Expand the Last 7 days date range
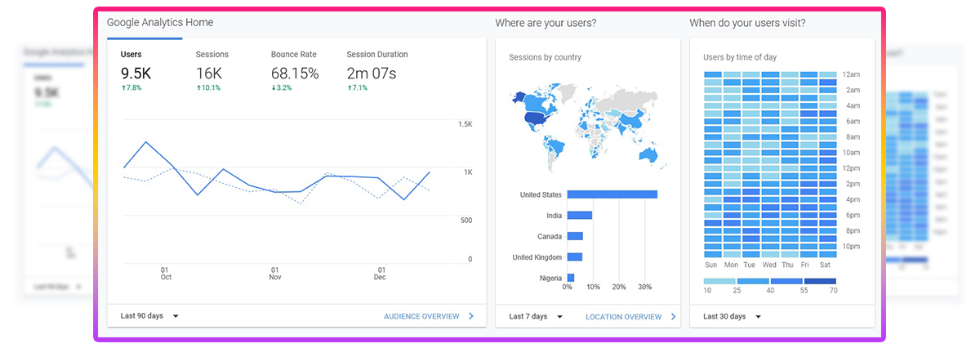980x348 pixels. coord(536,316)
